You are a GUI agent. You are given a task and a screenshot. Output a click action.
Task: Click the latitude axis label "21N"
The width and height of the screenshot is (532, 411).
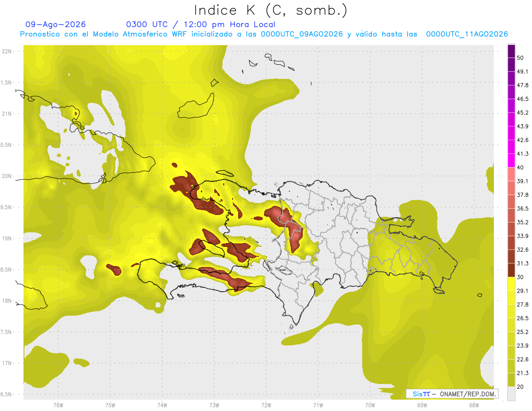[7, 114]
